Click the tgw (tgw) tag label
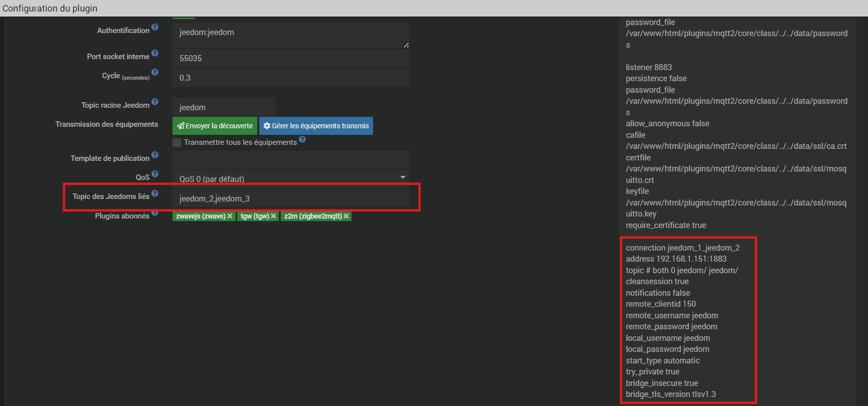This screenshot has width=868, height=406. (255, 216)
